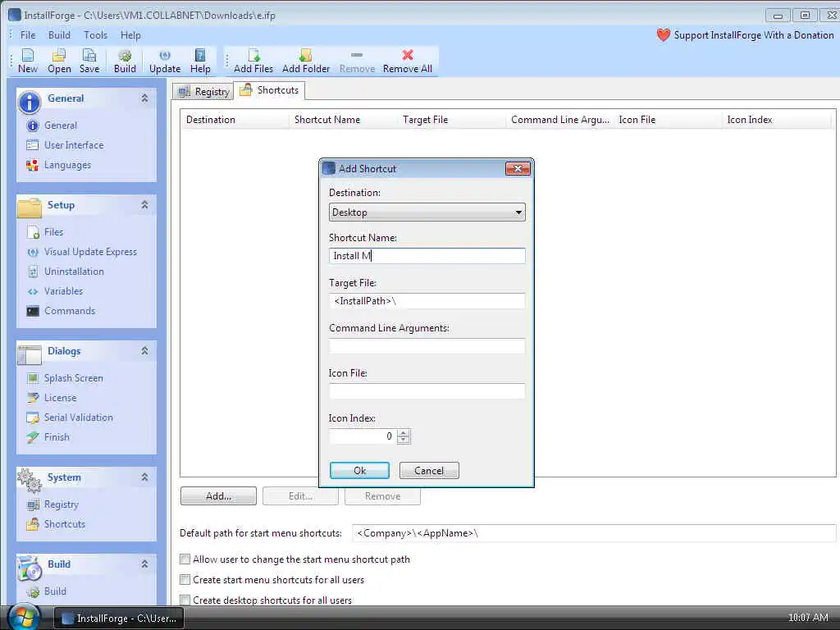Open the Splash Screen dialog settings
Screen dimensions: 840x630
click(64, 378)
